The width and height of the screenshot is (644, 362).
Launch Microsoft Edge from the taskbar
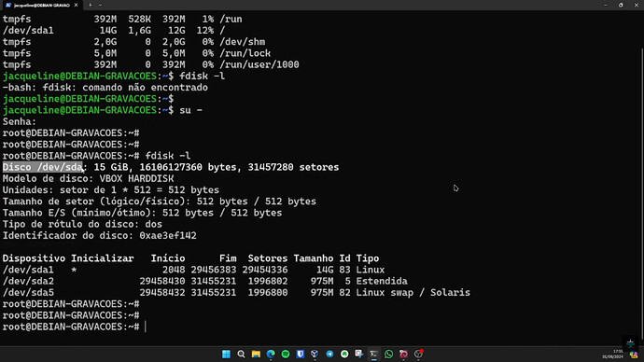271,355
